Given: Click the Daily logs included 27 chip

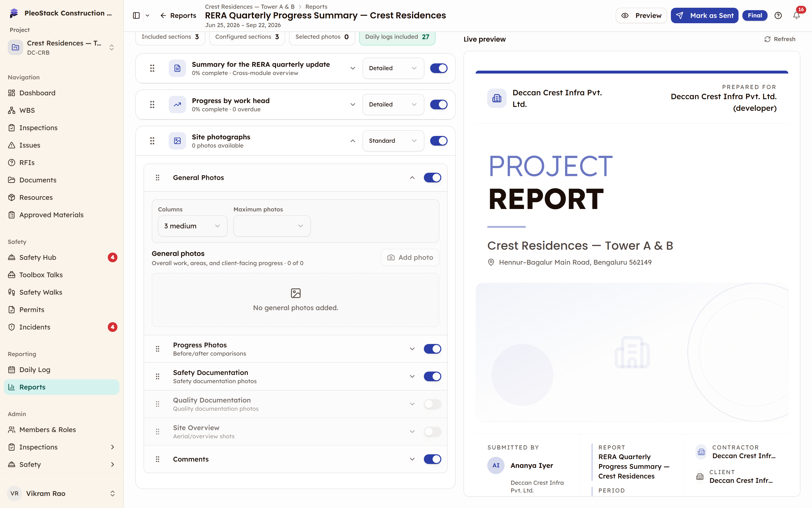Looking at the screenshot, I should (x=397, y=37).
